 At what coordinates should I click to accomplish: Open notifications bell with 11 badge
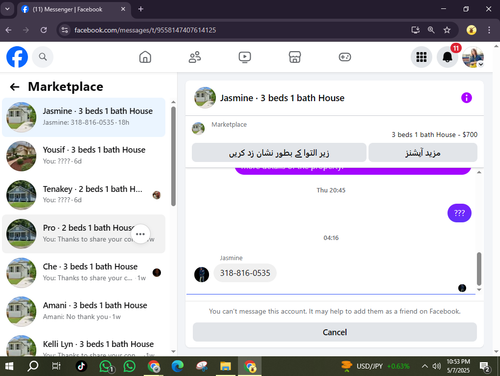[447, 57]
